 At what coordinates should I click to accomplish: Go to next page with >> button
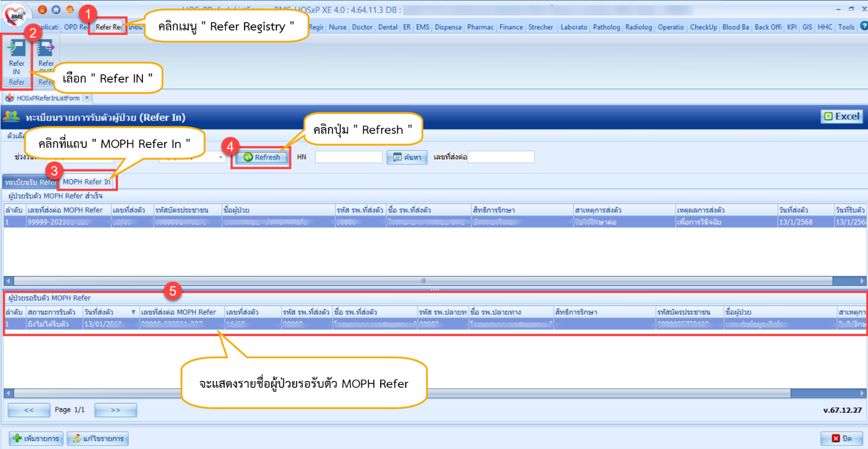tap(116, 410)
